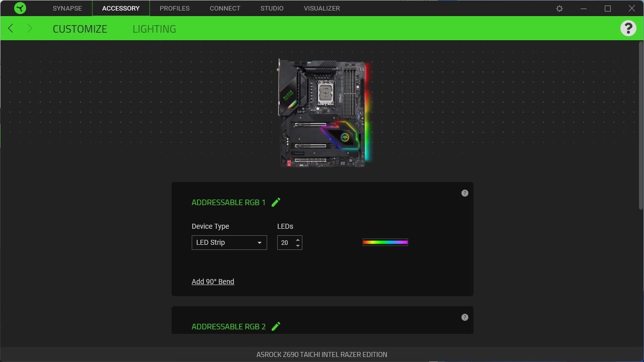Image resolution: width=644 pixels, height=362 pixels.
Task: Click the LEDs label
Action: click(x=285, y=226)
